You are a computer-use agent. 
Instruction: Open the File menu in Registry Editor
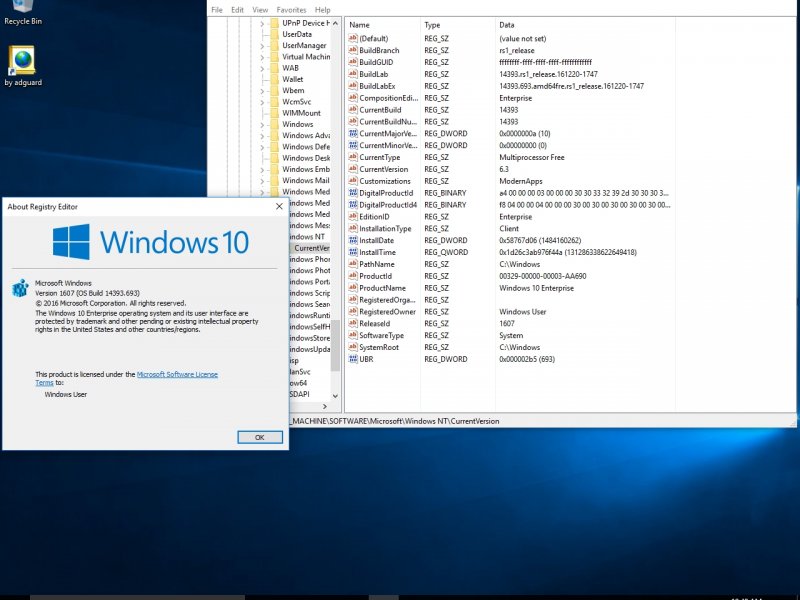(x=217, y=10)
